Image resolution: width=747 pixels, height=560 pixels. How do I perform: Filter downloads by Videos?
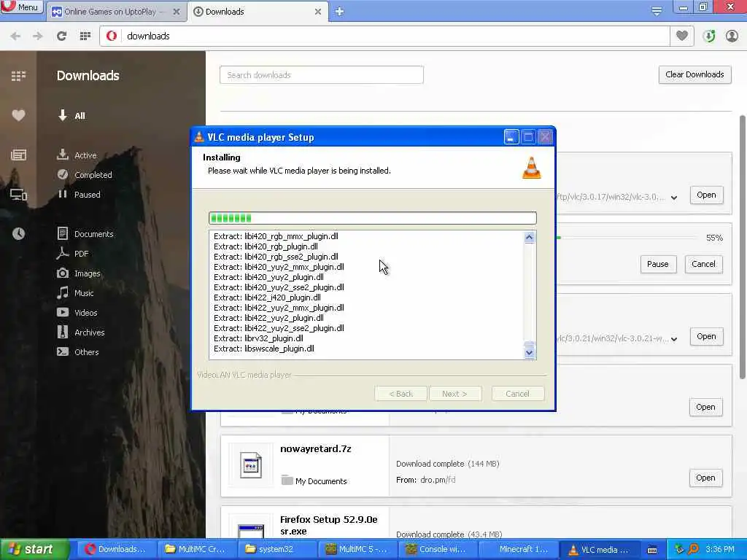(x=77, y=313)
